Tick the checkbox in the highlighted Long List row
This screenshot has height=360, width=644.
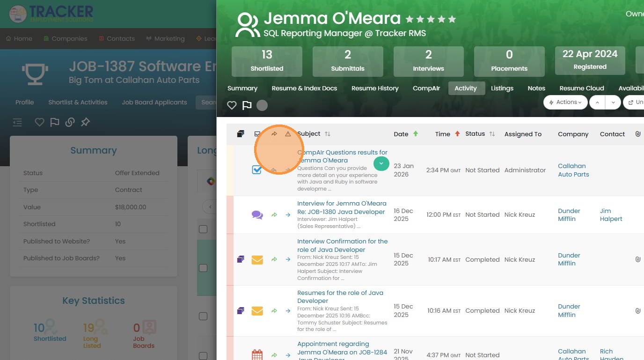tap(203, 268)
